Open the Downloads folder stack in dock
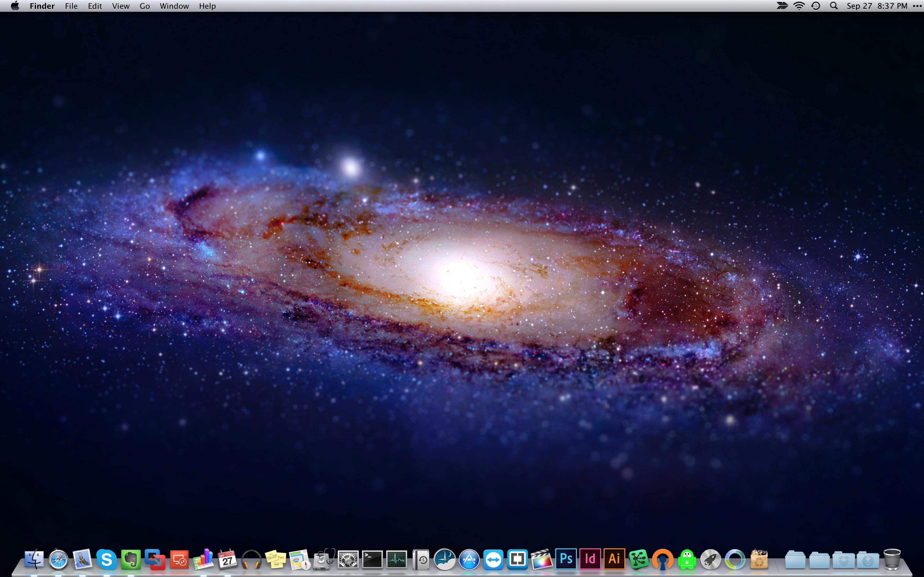 click(868, 560)
